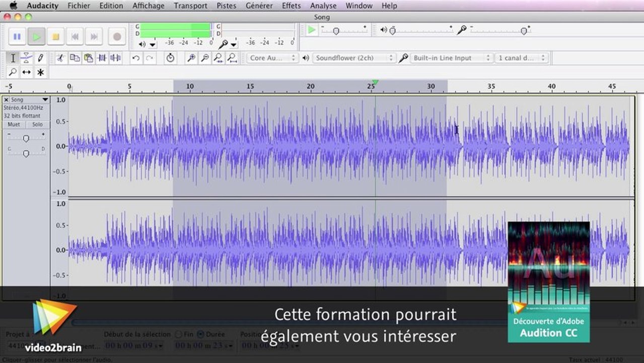
Task: Click timeline ruler at 40 seconds
Action: coord(551,87)
